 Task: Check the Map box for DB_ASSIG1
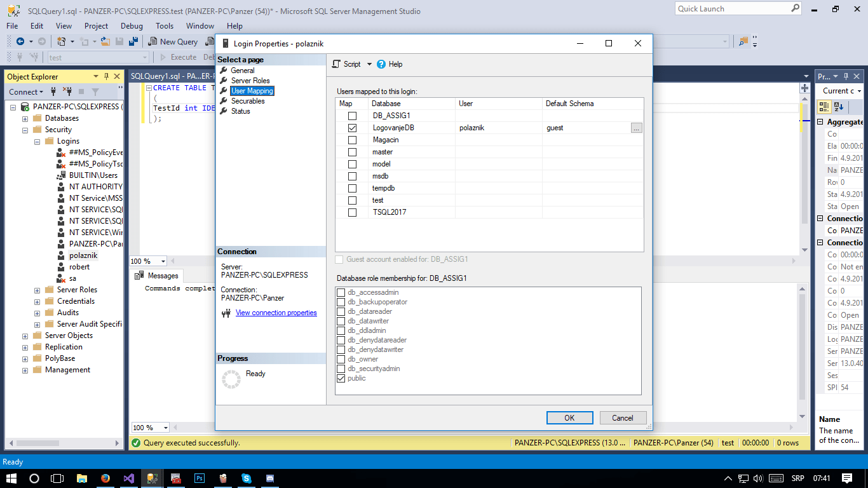pyautogui.click(x=352, y=116)
